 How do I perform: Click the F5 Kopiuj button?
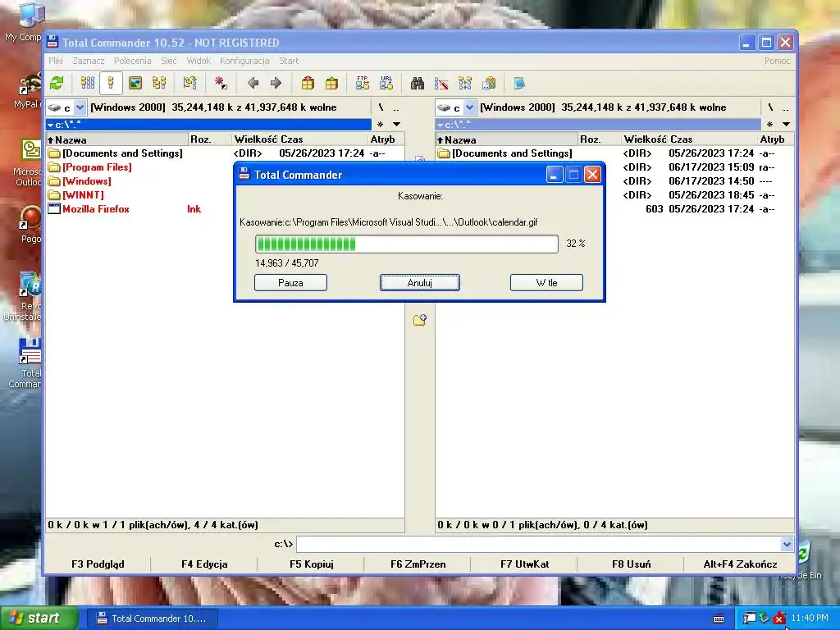(311, 564)
